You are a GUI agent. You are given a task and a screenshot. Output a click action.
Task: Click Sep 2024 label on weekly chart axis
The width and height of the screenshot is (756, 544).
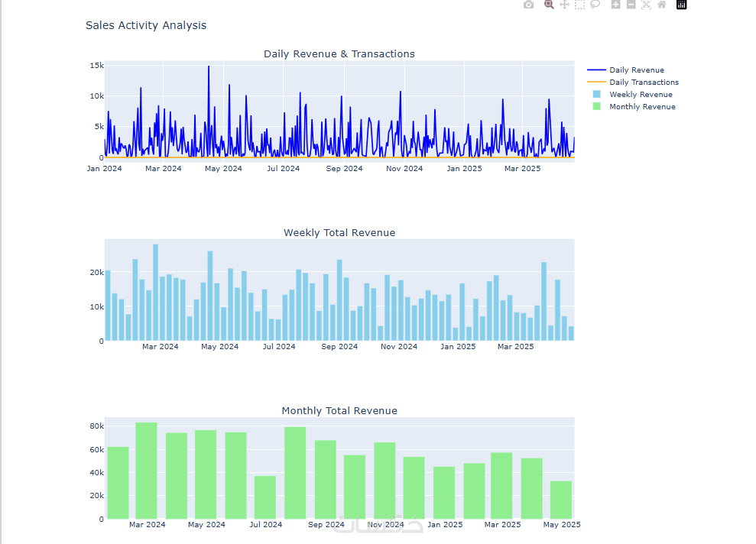(x=339, y=346)
